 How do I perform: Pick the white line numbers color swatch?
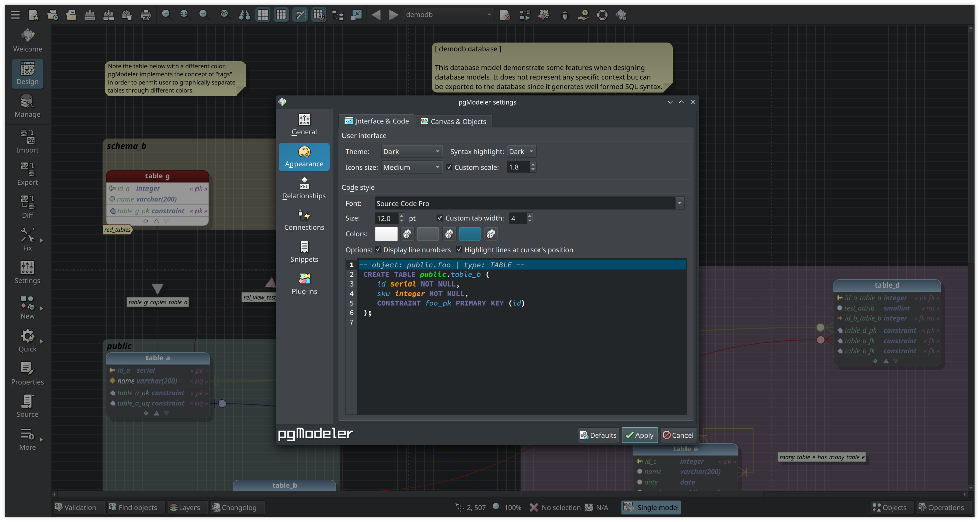386,234
